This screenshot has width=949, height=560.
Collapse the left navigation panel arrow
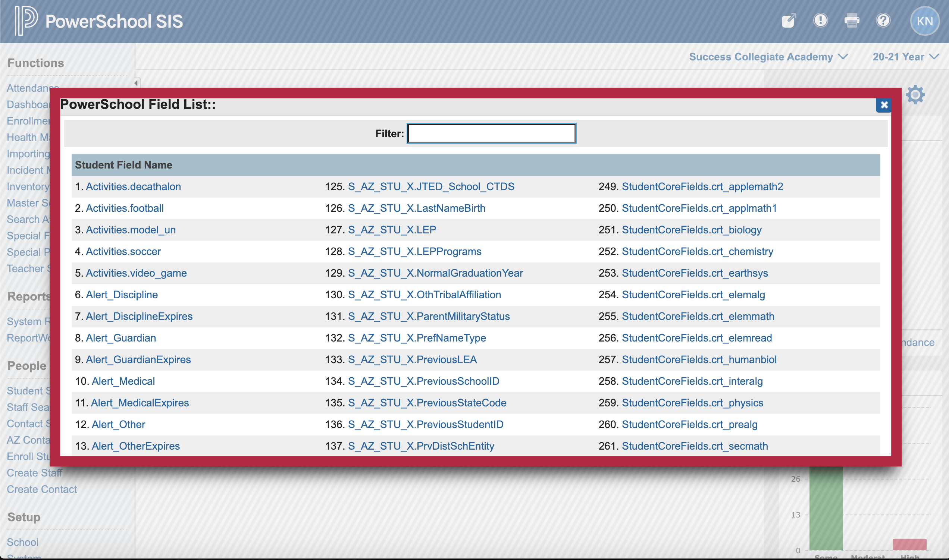(136, 83)
